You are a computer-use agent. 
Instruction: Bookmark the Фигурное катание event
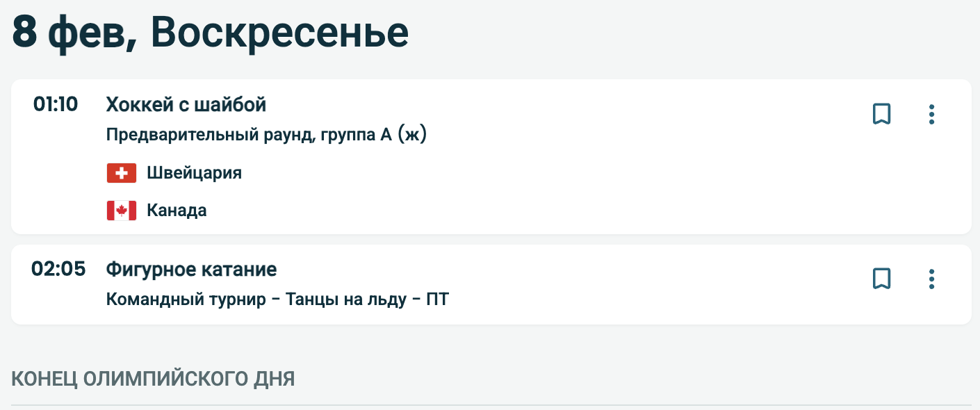click(881, 279)
